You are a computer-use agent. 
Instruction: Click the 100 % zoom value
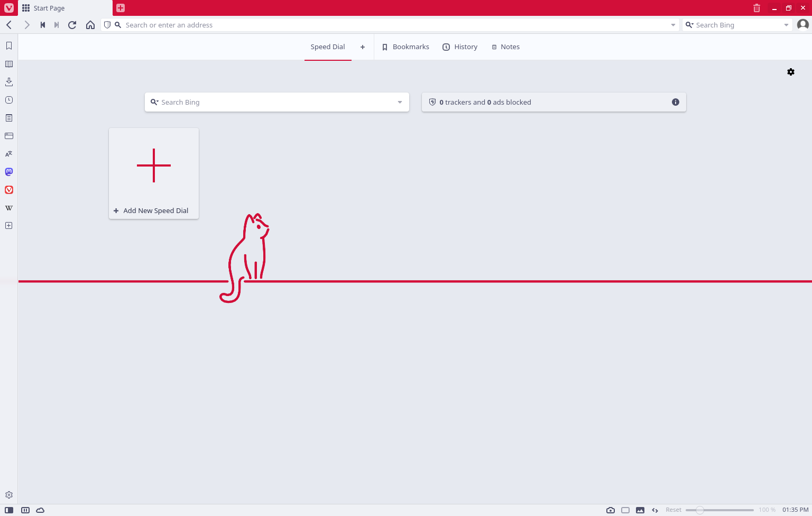click(x=767, y=510)
